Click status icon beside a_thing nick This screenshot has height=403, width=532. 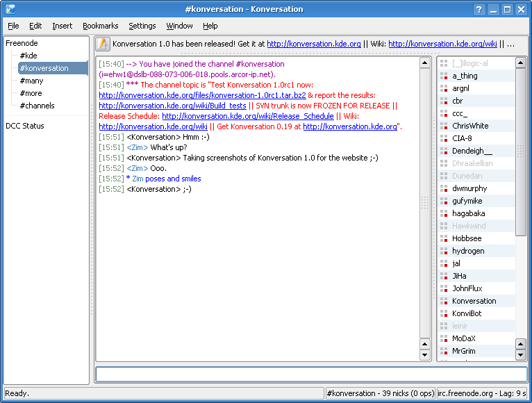[x=444, y=76]
